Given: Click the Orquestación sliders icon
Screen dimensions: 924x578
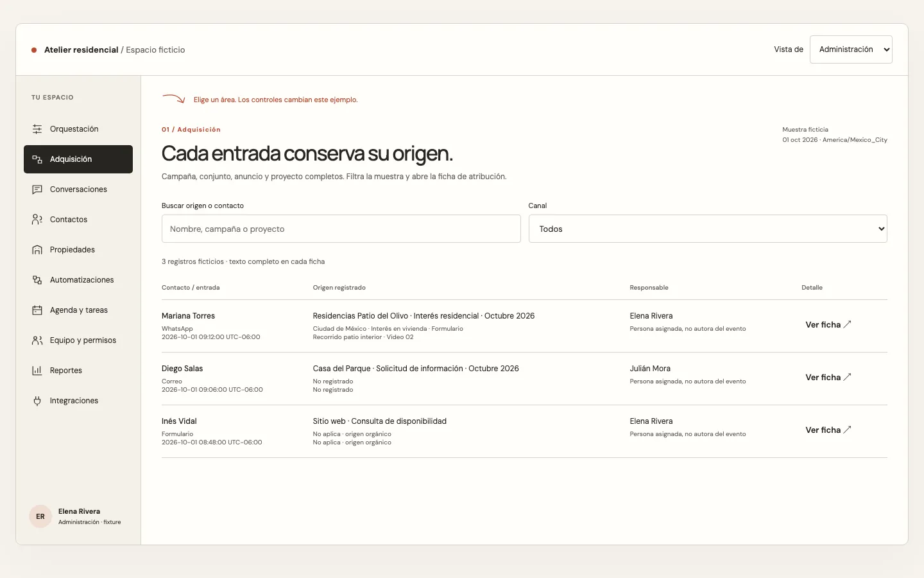Looking at the screenshot, I should 37,129.
